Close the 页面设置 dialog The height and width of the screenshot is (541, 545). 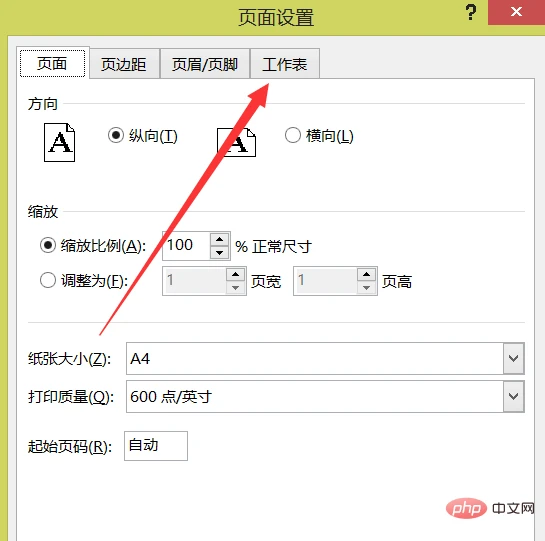[x=516, y=12]
